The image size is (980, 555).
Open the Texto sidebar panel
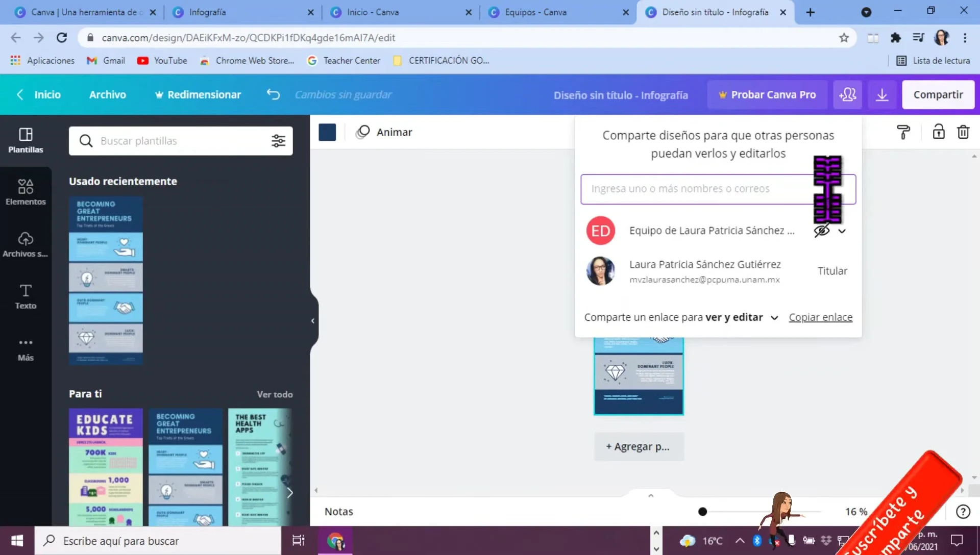(x=26, y=296)
